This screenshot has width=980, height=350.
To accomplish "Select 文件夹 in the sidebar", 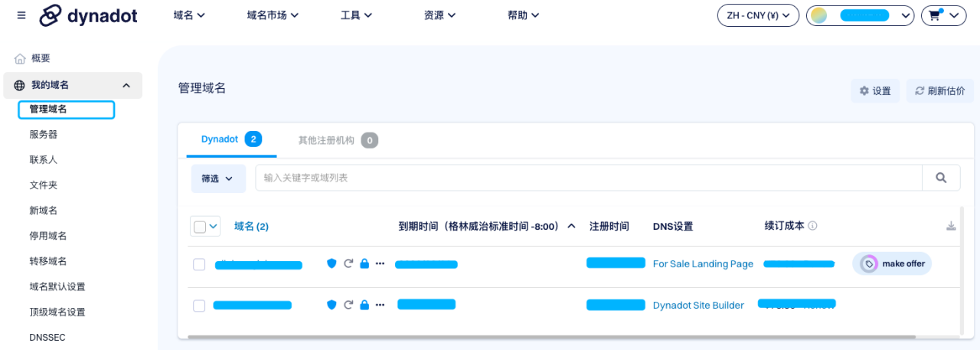I will click(44, 185).
